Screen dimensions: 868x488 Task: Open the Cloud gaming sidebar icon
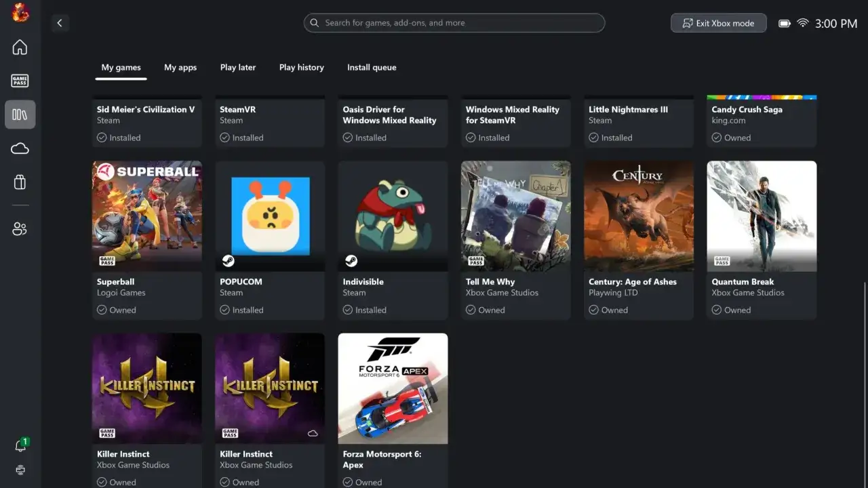(x=20, y=148)
